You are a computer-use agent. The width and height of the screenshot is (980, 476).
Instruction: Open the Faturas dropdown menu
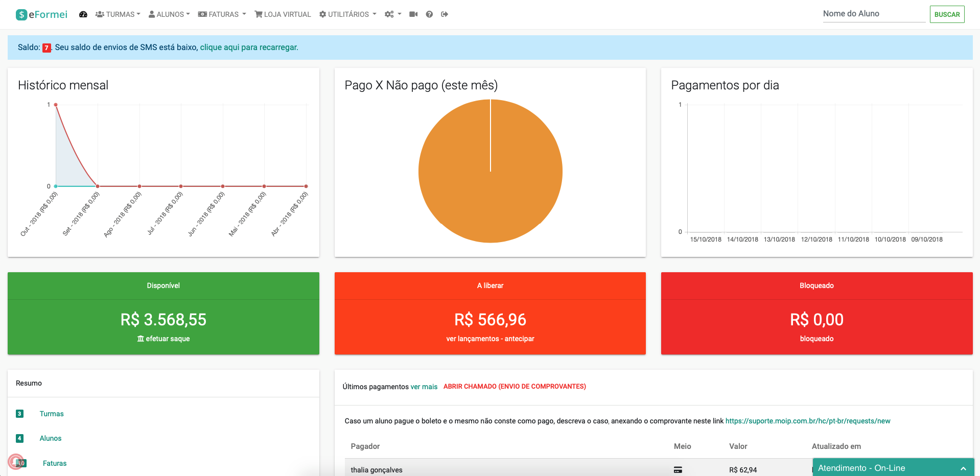coord(222,14)
